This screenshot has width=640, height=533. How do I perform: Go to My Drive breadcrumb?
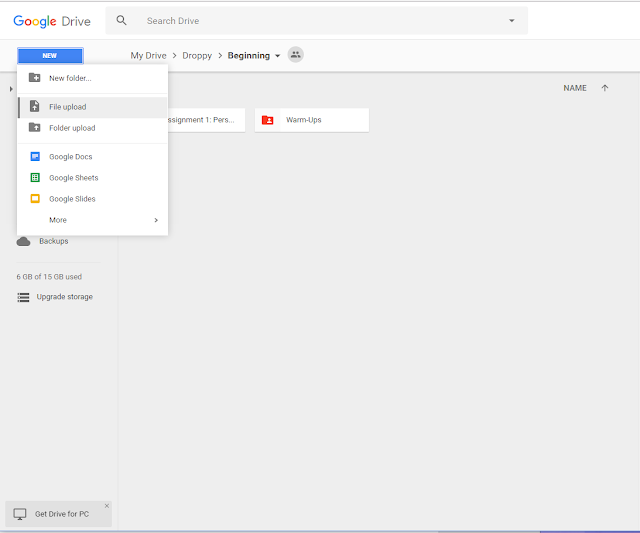click(149, 56)
